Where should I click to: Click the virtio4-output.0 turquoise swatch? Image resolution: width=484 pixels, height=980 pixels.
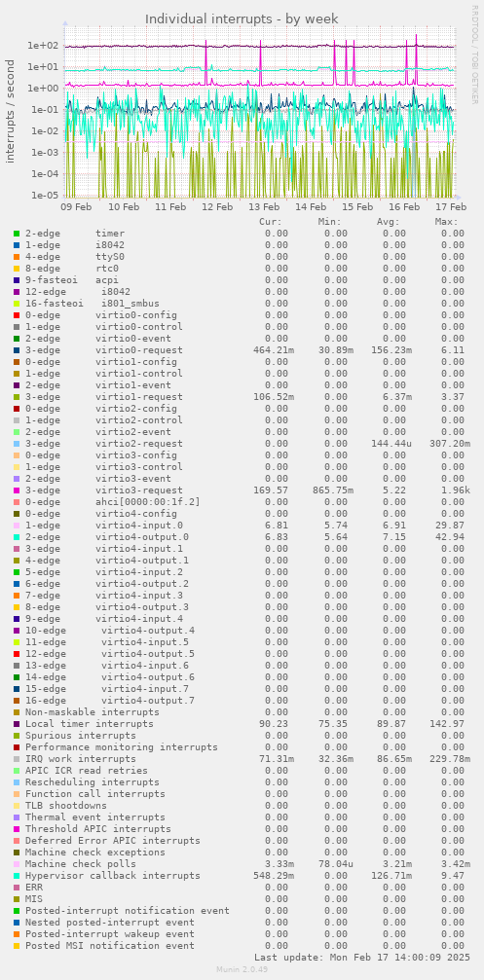click(17, 537)
